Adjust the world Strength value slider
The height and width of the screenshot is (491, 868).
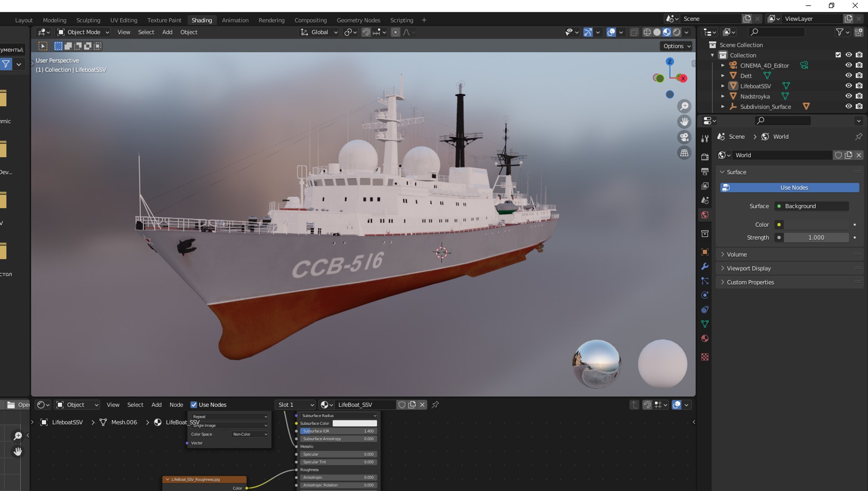[816, 237]
